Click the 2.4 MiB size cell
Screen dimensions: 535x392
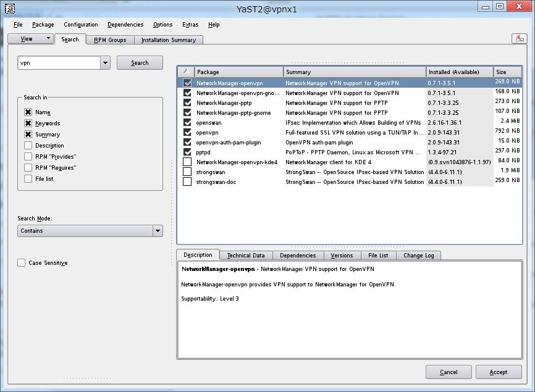coord(510,121)
